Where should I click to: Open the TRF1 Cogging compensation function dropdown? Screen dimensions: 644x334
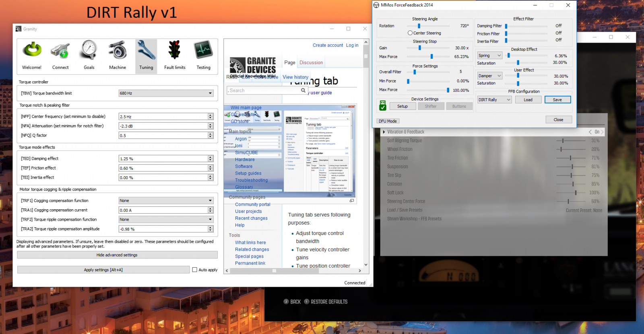(x=166, y=201)
